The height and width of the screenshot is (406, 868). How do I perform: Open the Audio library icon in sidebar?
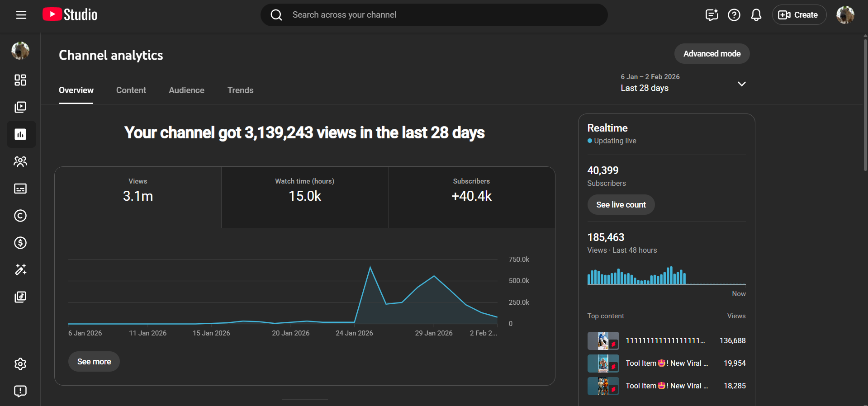point(20,297)
